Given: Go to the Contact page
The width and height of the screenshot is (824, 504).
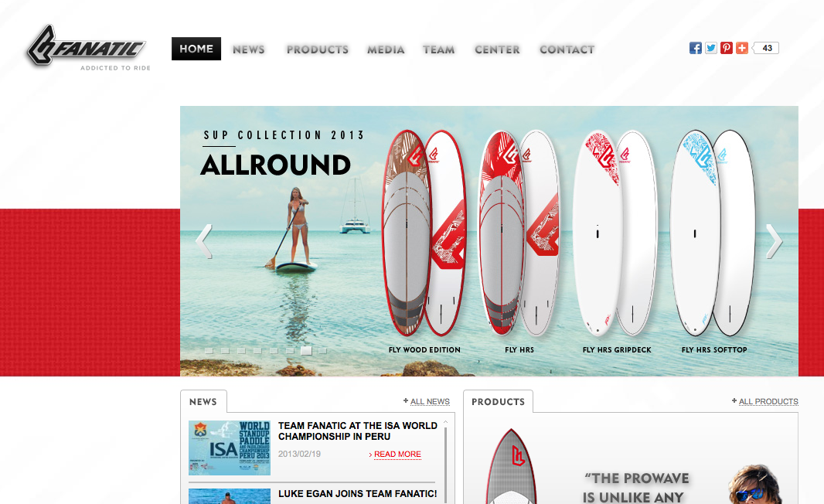Looking at the screenshot, I should (567, 49).
